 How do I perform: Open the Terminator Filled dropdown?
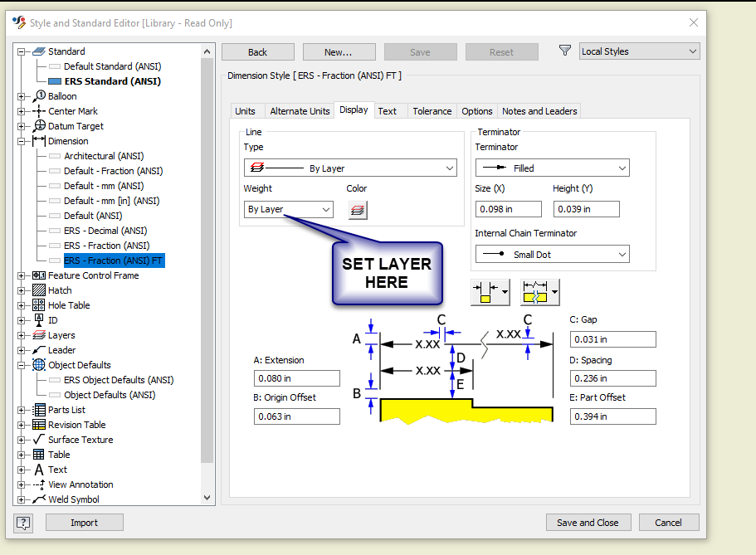(553, 168)
